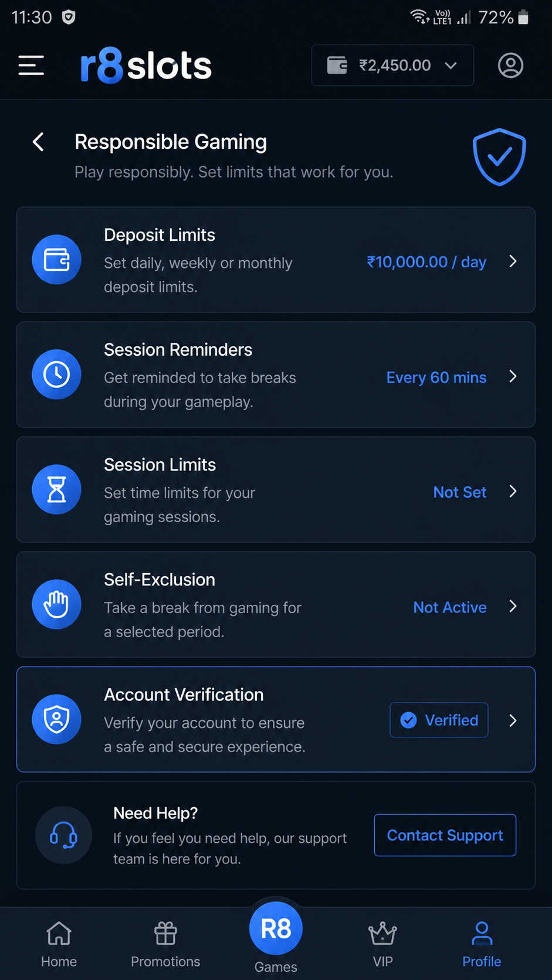Tap the r8slots logo
Screen dimensions: 552x980
pos(145,65)
